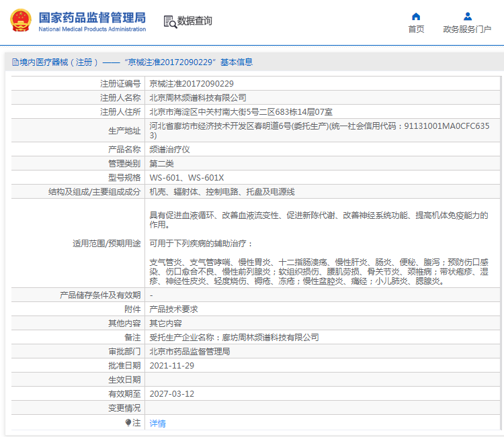Viewport: 504px width, 437px height.
Task: Click the 有效期至 label
Action: click(124, 394)
